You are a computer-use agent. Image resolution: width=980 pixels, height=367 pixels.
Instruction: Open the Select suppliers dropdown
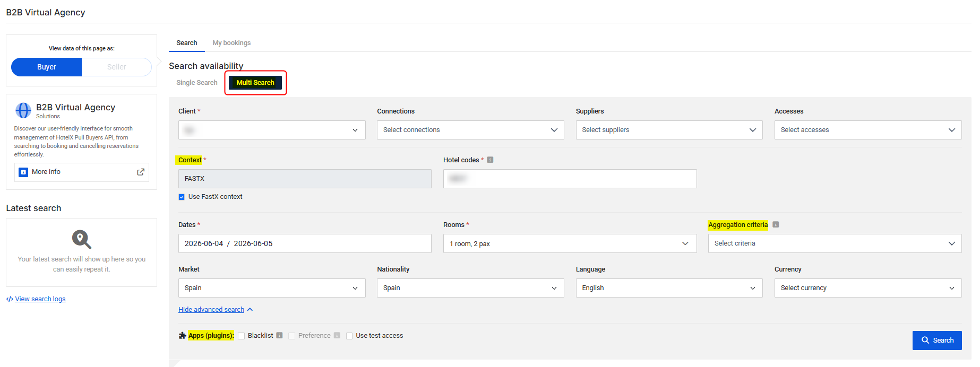(669, 130)
